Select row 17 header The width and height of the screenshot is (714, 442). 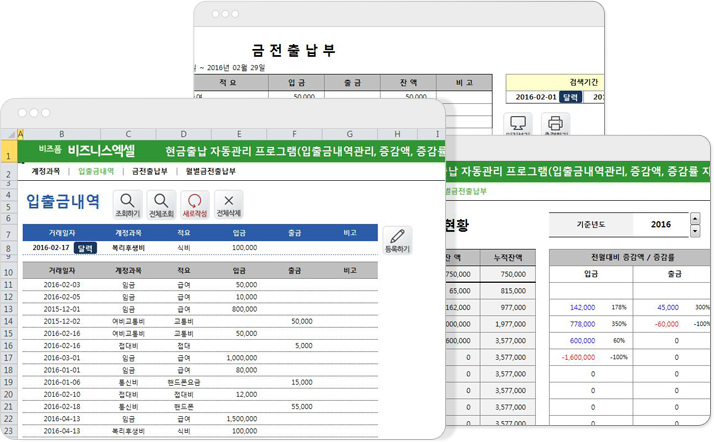(8, 358)
